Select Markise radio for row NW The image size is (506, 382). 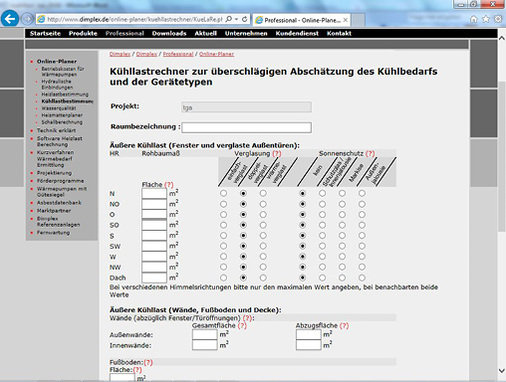tap(342, 267)
